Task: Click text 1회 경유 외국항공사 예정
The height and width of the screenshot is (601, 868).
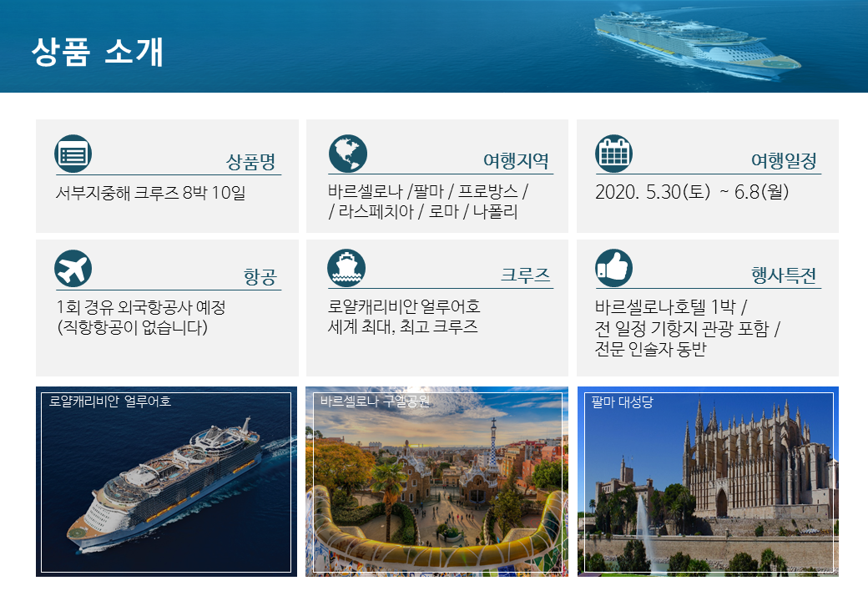Action: pyautogui.click(x=140, y=307)
